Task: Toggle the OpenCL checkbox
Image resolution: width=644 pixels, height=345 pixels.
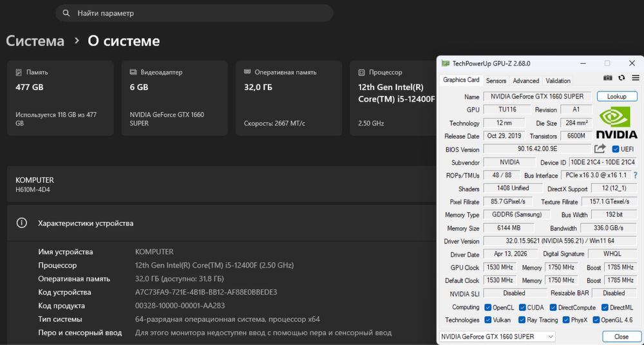Action: [x=488, y=307]
